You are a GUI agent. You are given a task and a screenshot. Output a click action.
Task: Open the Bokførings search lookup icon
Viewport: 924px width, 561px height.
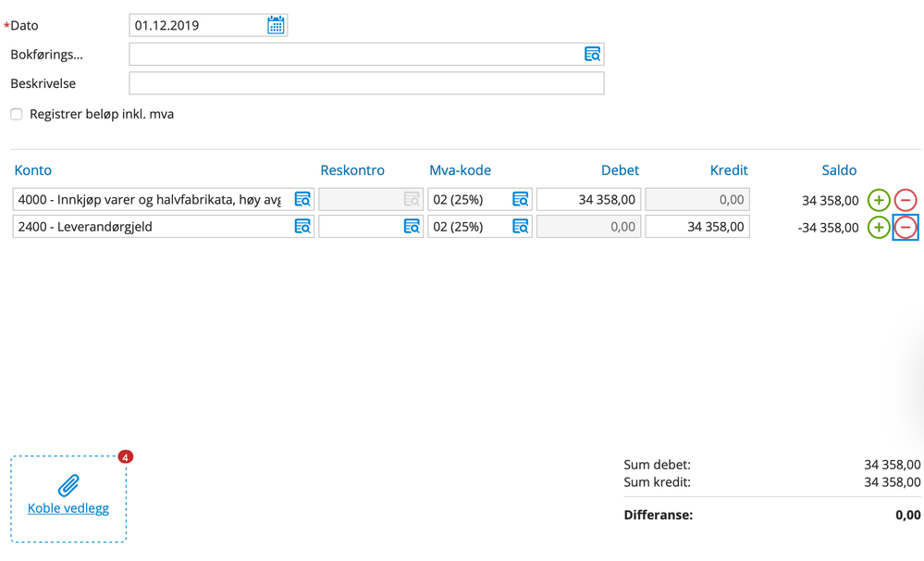click(591, 54)
